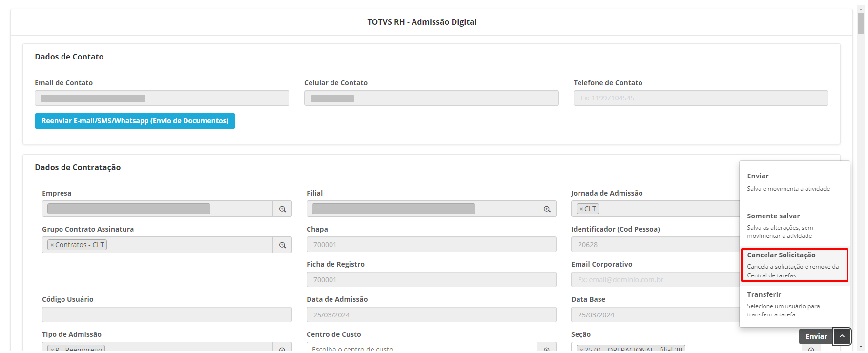
Task: Click the scrollbar down arrow
Action: (x=861, y=347)
